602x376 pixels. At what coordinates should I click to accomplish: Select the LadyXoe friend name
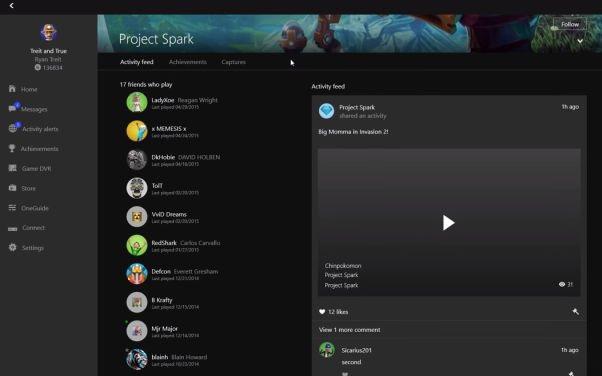pyautogui.click(x=163, y=100)
